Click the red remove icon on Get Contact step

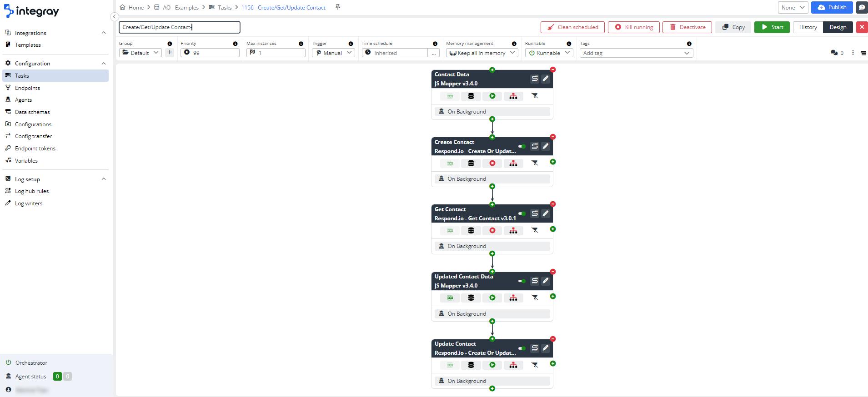tap(553, 204)
